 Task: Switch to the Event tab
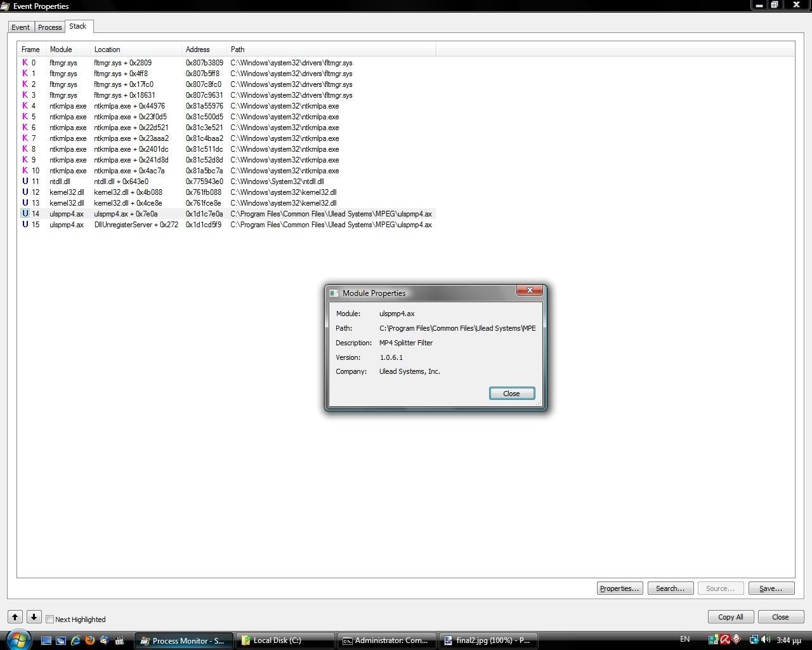(20, 27)
